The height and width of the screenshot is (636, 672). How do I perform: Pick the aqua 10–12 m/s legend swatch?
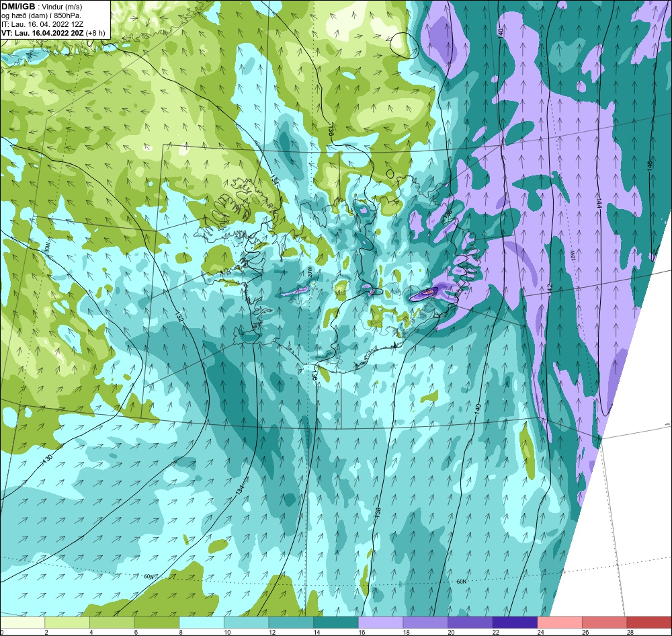(246, 623)
